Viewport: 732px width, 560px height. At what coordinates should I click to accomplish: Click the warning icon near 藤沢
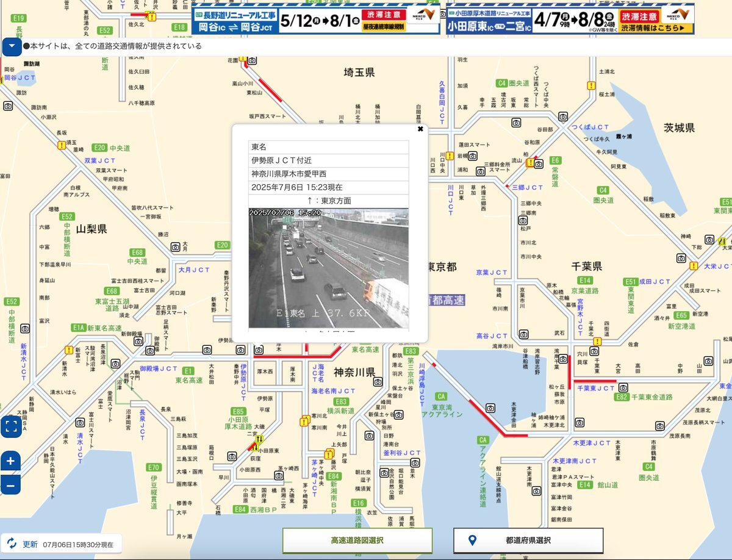329,454
